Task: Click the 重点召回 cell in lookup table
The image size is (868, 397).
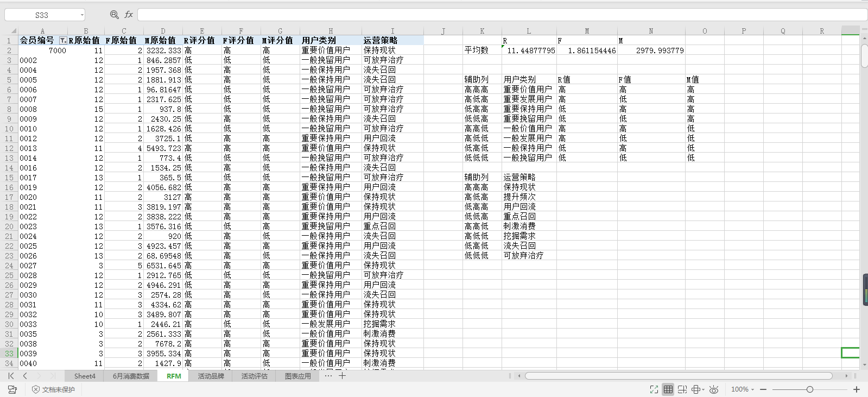Action: tap(529, 217)
